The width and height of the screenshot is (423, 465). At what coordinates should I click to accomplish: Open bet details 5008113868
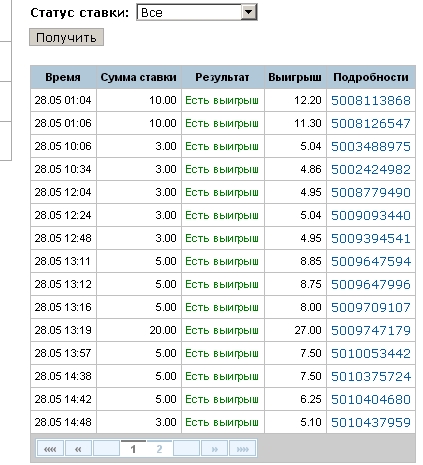[x=371, y=100]
